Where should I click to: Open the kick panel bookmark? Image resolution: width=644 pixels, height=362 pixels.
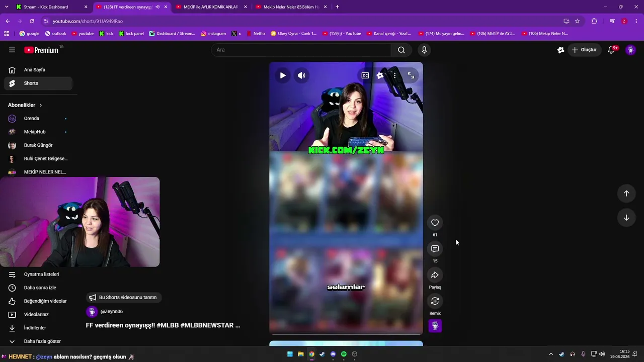[x=131, y=34]
